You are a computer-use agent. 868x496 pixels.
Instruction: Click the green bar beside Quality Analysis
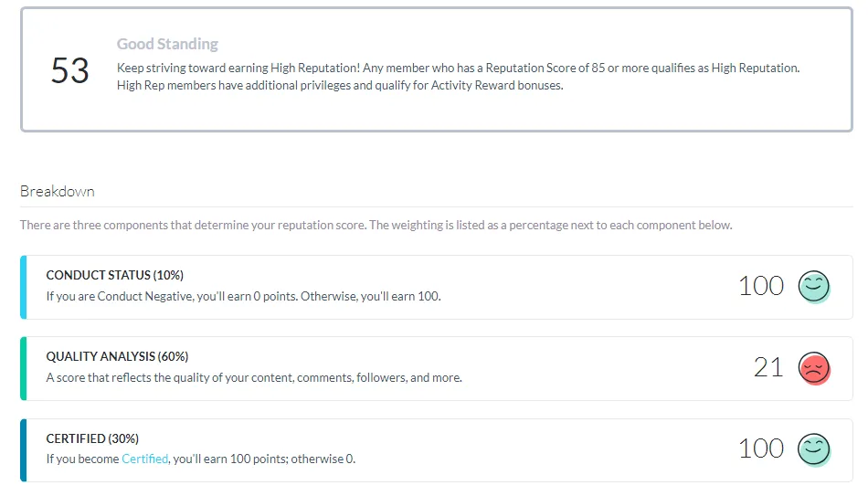click(x=23, y=369)
